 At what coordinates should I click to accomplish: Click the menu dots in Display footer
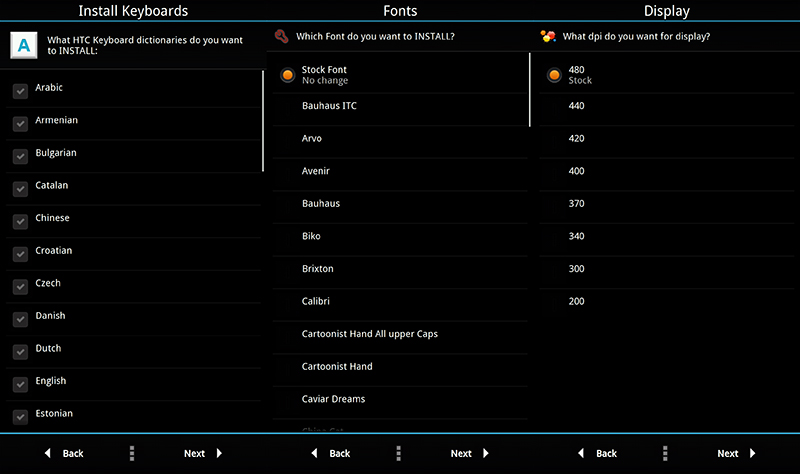(665, 453)
